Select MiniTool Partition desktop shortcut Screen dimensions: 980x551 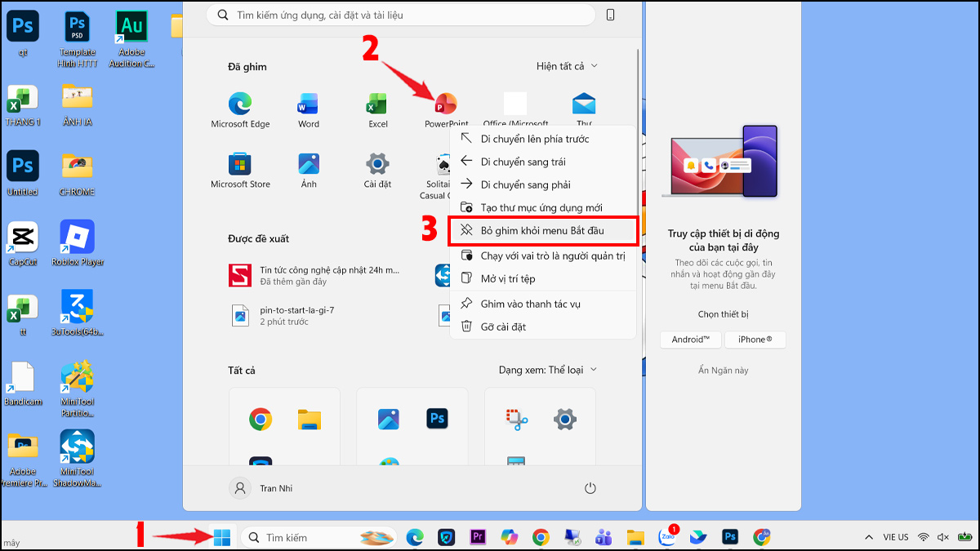click(x=77, y=389)
